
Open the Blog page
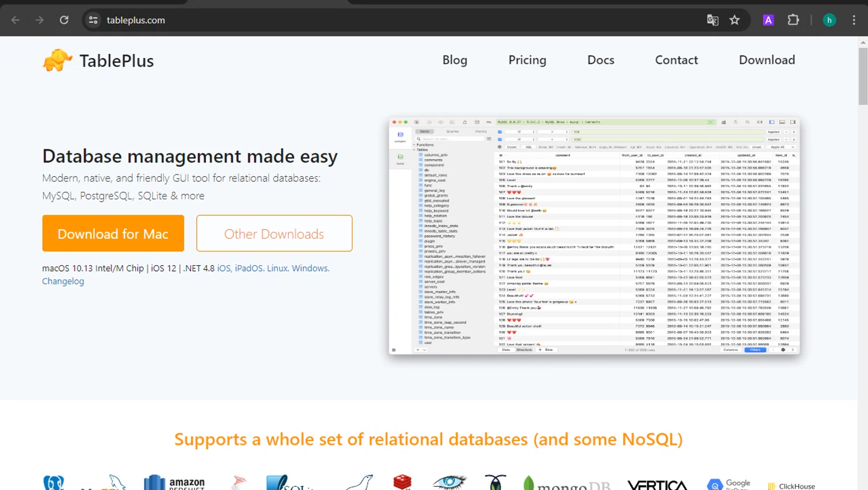coord(455,60)
